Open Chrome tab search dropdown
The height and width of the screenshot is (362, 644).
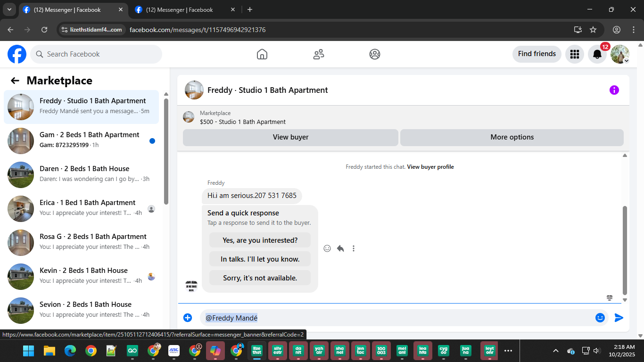pyautogui.click(x=9, y=9)
